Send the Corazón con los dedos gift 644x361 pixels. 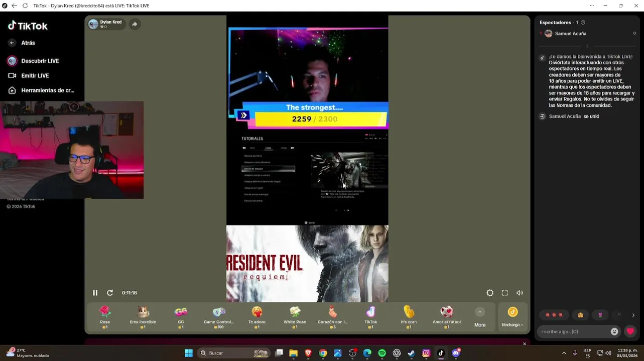click(x=333, y=317)
